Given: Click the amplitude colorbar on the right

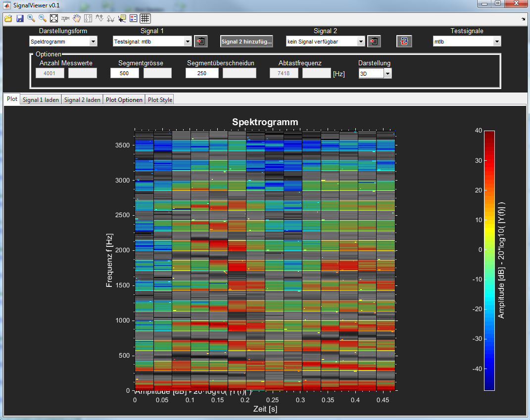Looking at the screenshot, I should [489, 260].
